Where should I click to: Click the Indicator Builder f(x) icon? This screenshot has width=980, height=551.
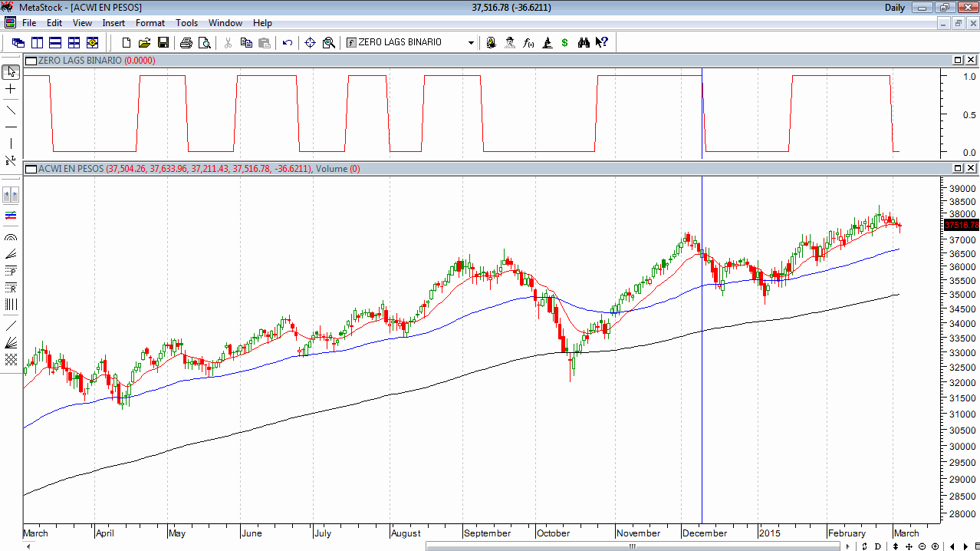pos(528,43)
